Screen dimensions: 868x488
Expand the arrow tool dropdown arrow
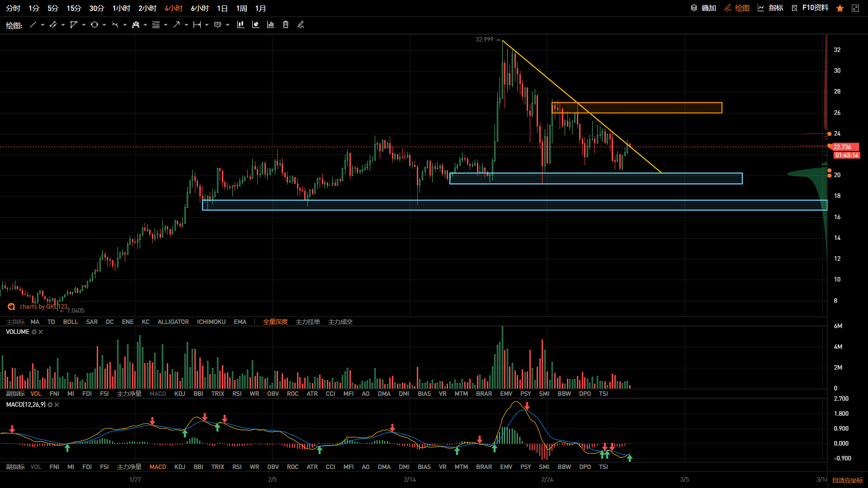coord(186,25)
